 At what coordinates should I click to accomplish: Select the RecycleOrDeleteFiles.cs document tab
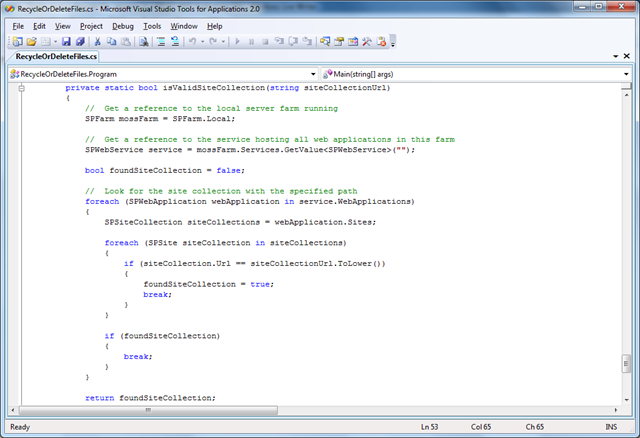[55, 57]
